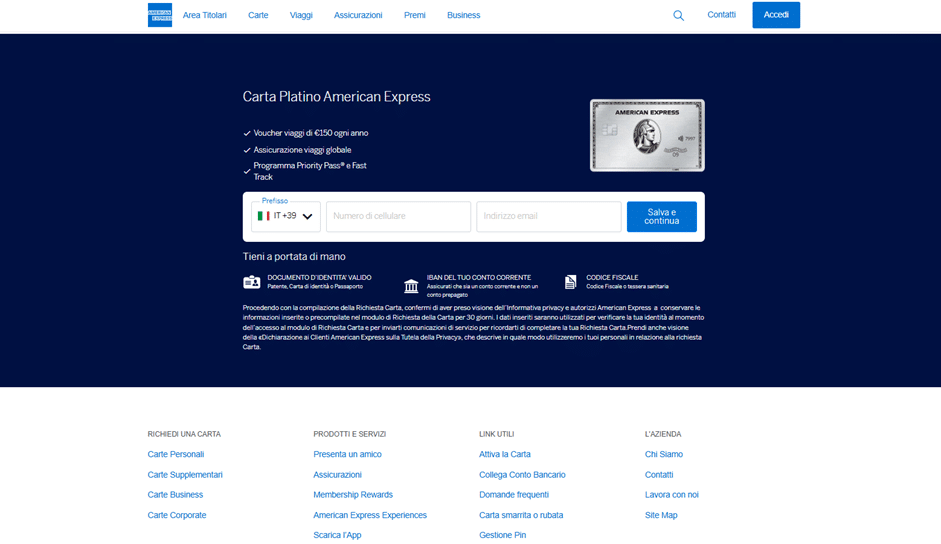Open Carte Corporate link
This screenshot has width=941, height=544.
[177, 515]
